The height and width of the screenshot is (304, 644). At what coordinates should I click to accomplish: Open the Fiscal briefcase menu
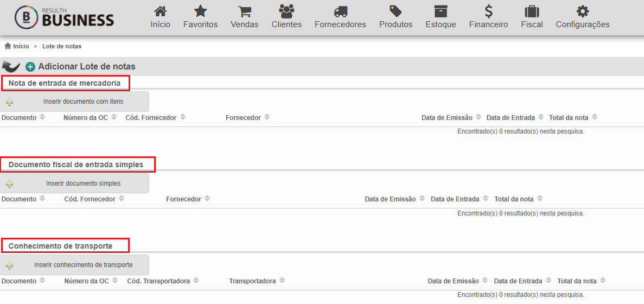point(532,17)
